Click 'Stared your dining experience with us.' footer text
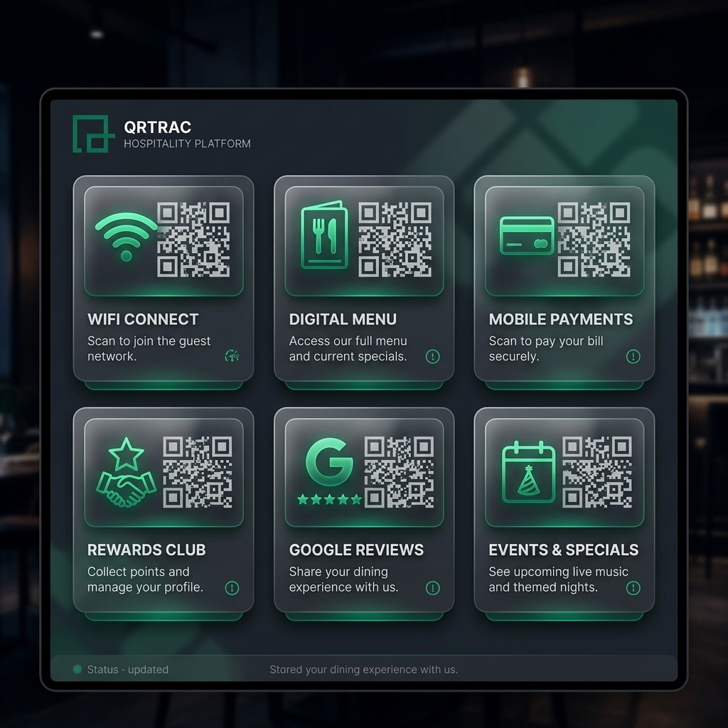 [x=364, y=670]
